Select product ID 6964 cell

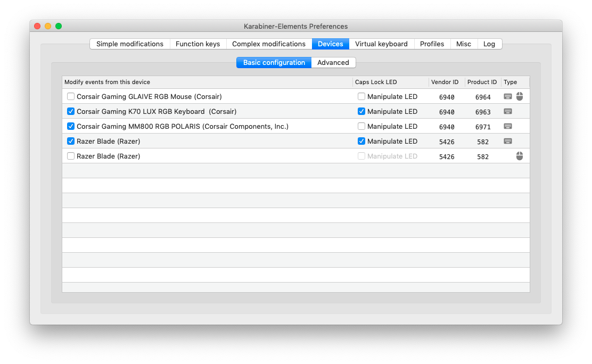483,97
